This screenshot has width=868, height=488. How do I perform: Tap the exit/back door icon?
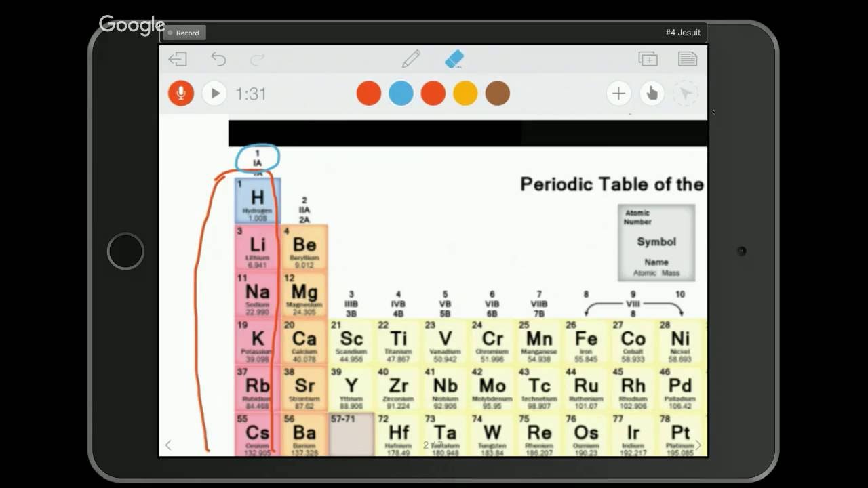coord(178,60)
